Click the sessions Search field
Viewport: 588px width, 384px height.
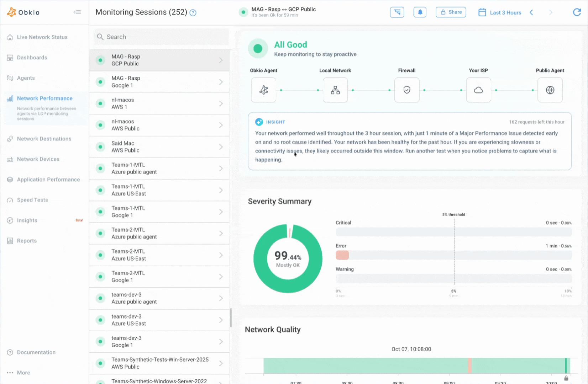pos(161,37)
